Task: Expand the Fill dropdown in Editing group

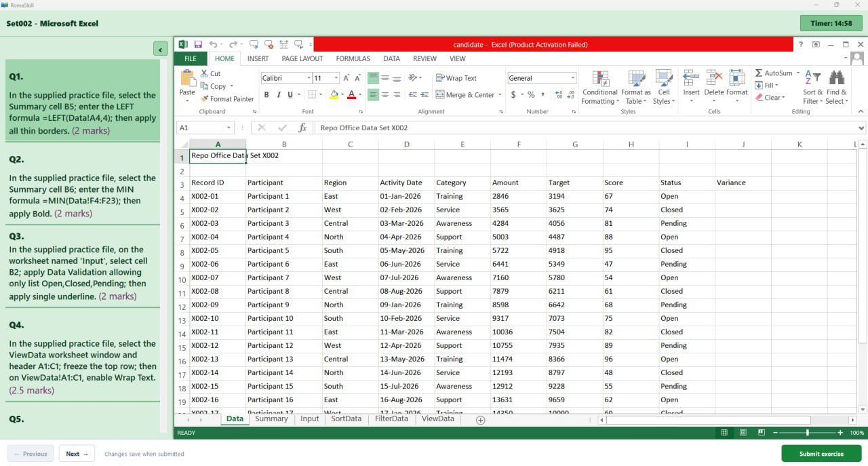Action: (776, 85)
